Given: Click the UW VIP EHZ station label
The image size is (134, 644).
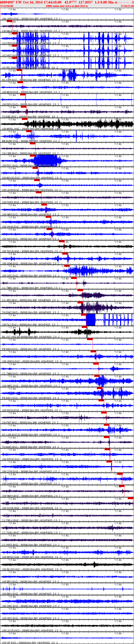Looking at the screenshot, I should coord(10,643).
